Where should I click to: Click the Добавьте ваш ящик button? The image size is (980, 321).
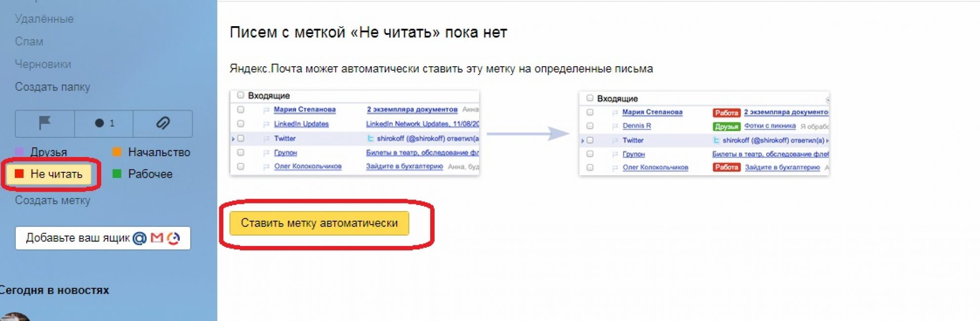(x=103, y=238)
